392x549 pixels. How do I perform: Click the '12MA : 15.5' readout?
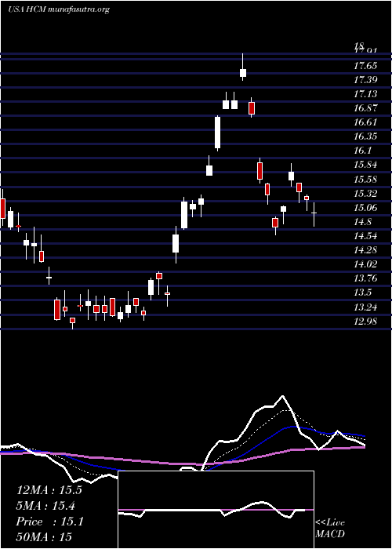tap(49, 490)
